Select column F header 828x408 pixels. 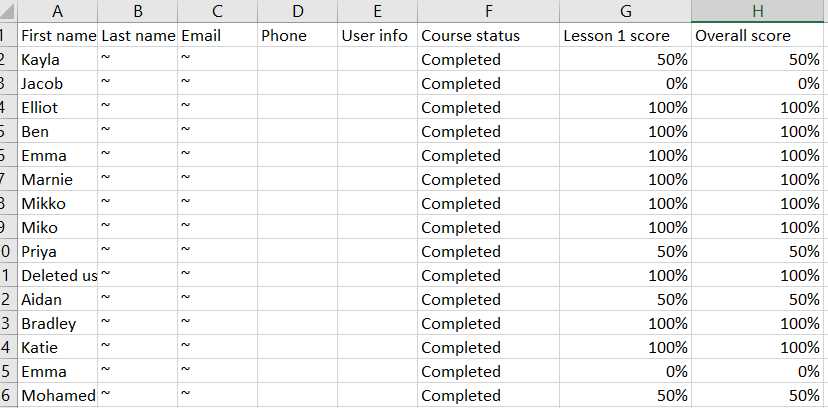tap(488, 11)
